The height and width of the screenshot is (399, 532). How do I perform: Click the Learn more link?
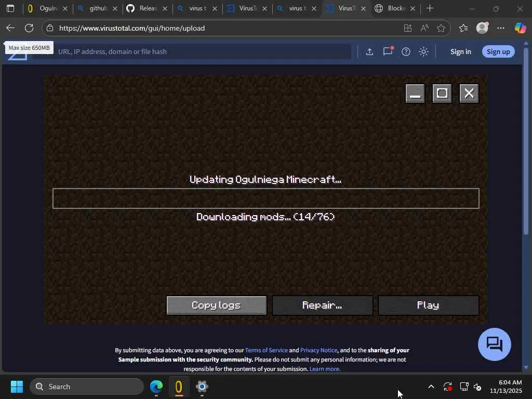[x=325, y=369]
